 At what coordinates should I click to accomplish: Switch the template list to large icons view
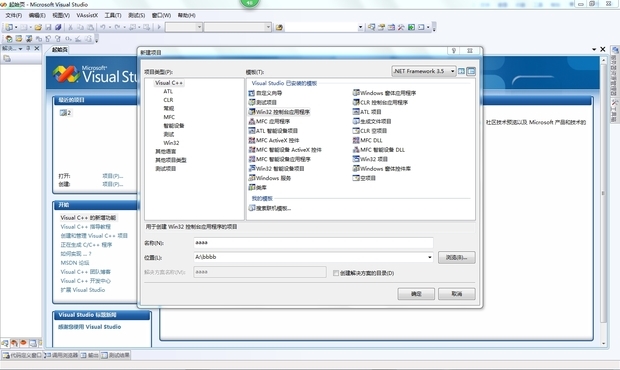pos(461,71)
